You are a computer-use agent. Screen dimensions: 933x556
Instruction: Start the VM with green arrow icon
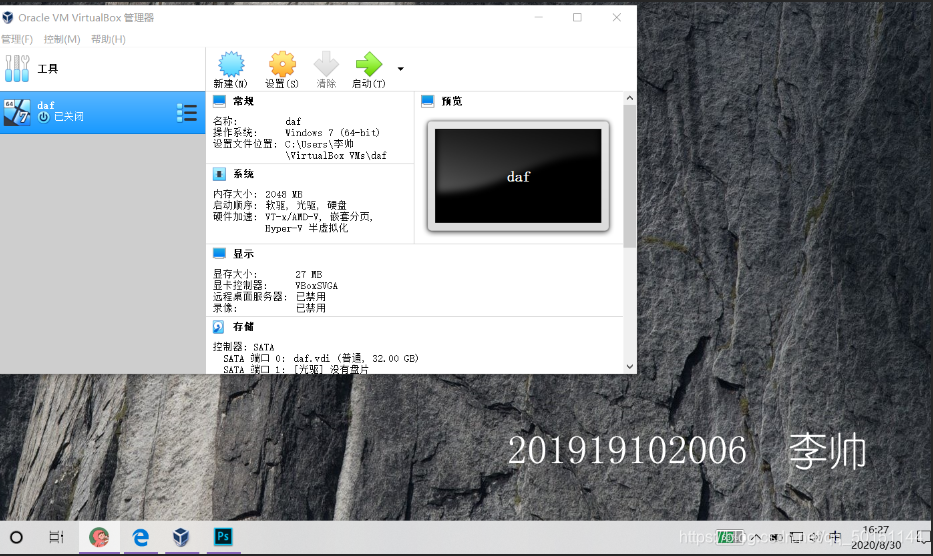coord(368,64)
